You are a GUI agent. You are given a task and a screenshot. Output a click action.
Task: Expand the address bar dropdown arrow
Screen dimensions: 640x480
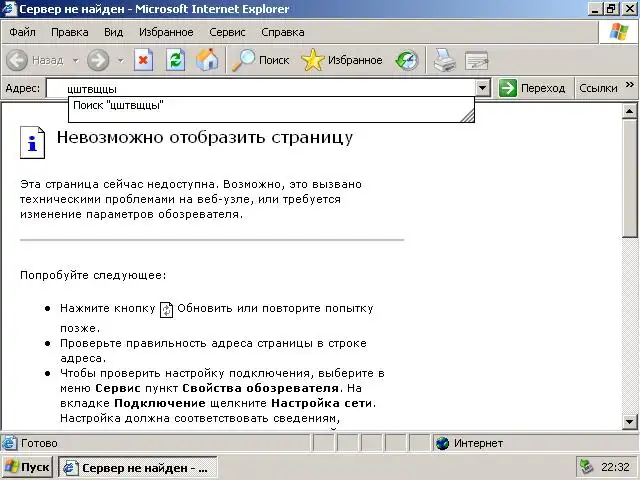(x=482, y=88)
